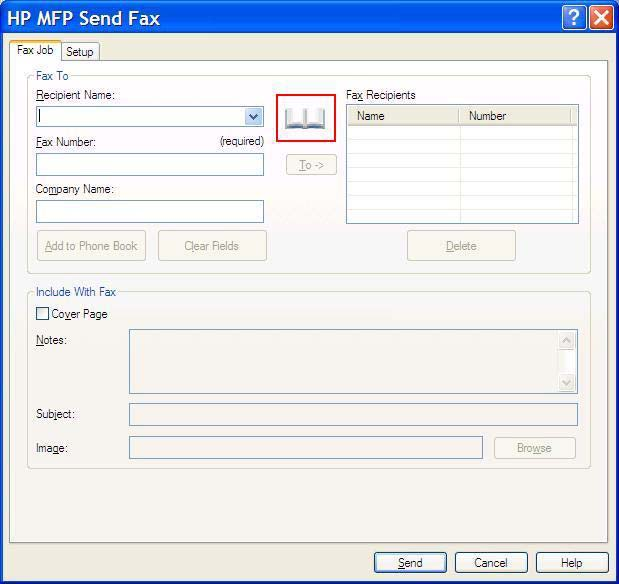Viewport: 619px width, 584px height.
Task: Click the Notes scrollbar down arrow
Action: (x=566, y=382)
